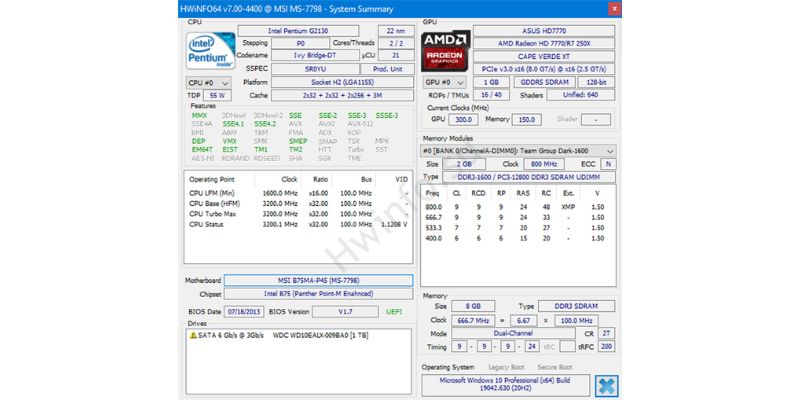Click the 128-bit bus width field
The width and height of the screenshot is (800, 400).
[x=596, y=82]
